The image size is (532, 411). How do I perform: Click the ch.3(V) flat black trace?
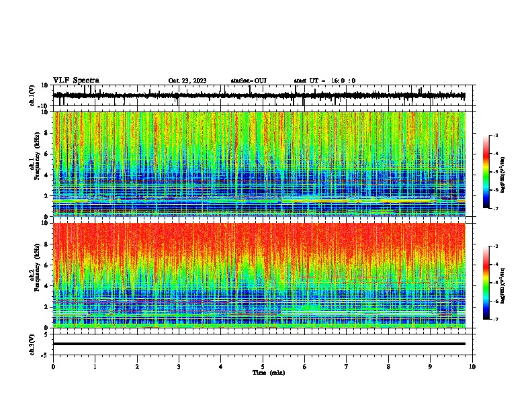click(x=259, y=344)
